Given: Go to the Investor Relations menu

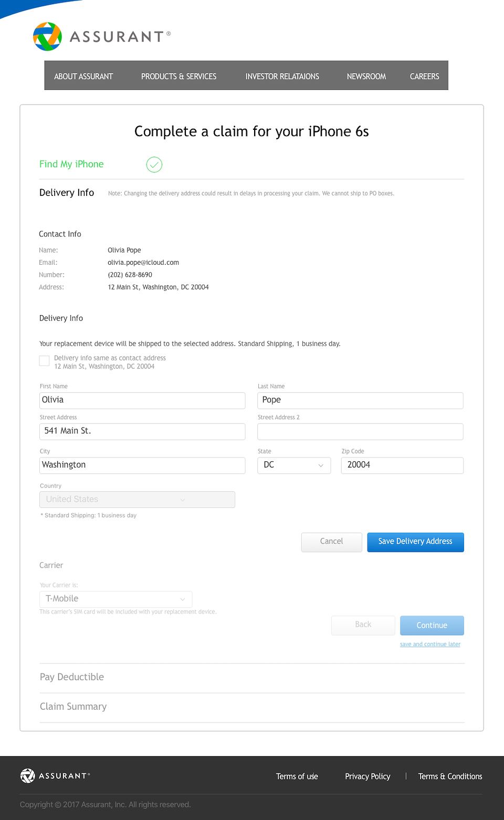Looking at the screenshot, I should pyautogui.click(x=282, y=76).
